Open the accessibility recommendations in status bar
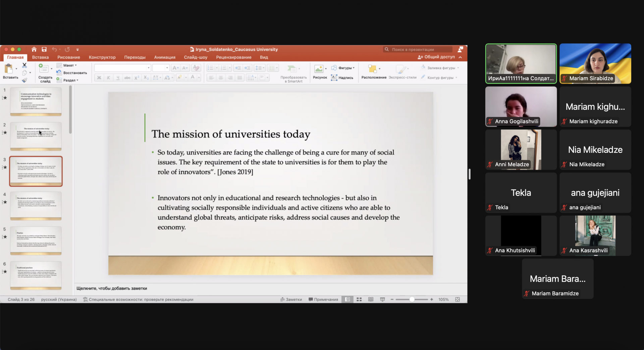 pos(138,299)
